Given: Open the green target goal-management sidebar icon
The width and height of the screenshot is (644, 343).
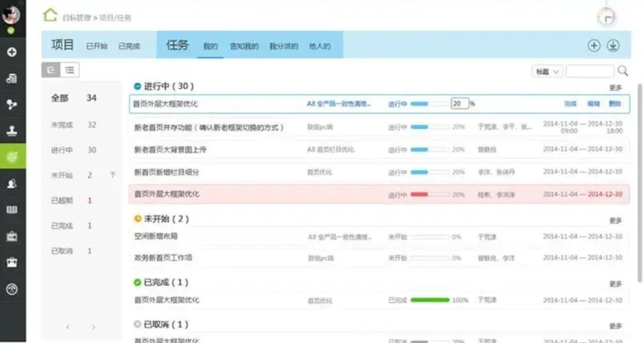Looking at the screenshot, I should 12,156.
